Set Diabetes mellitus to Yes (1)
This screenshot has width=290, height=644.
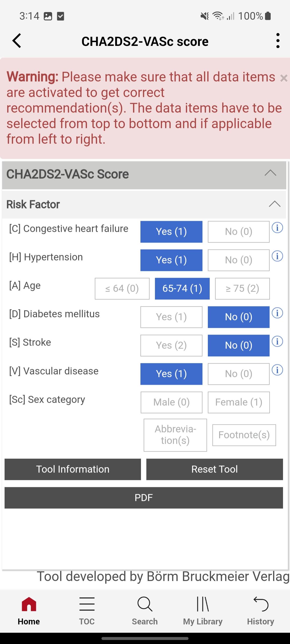[x=171, y=317]
